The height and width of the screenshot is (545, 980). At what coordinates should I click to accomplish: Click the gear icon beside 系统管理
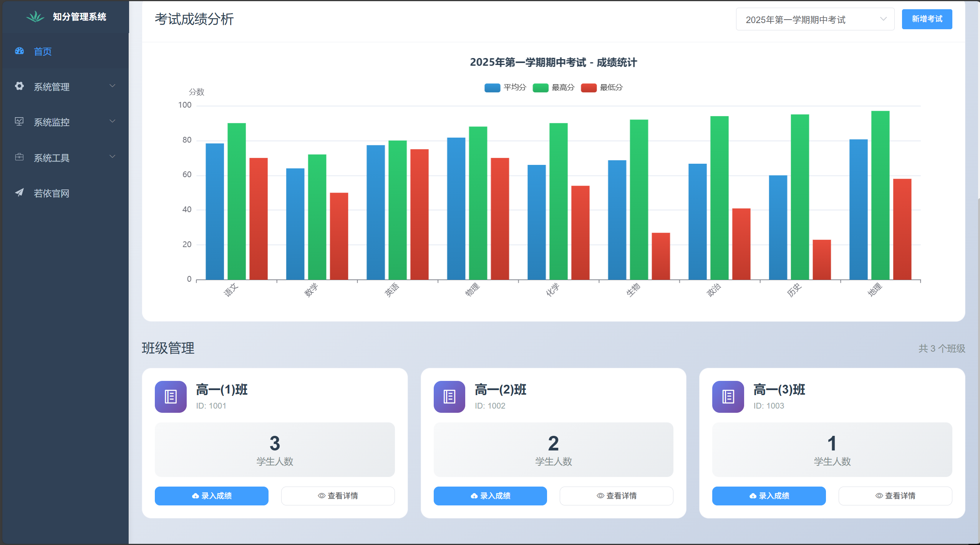click(x=19, y=86)
